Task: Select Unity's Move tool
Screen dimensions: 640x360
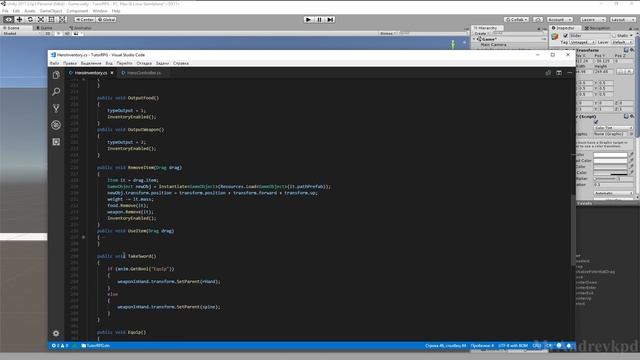Action: point(19,20)
